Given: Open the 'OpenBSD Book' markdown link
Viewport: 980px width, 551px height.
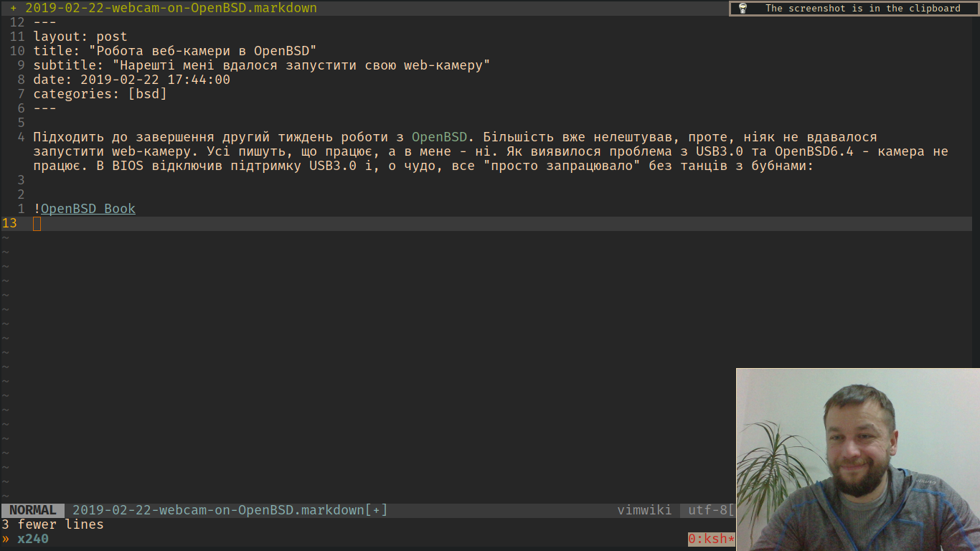Looking at the screenshot, I should click(x=88, y=209).
